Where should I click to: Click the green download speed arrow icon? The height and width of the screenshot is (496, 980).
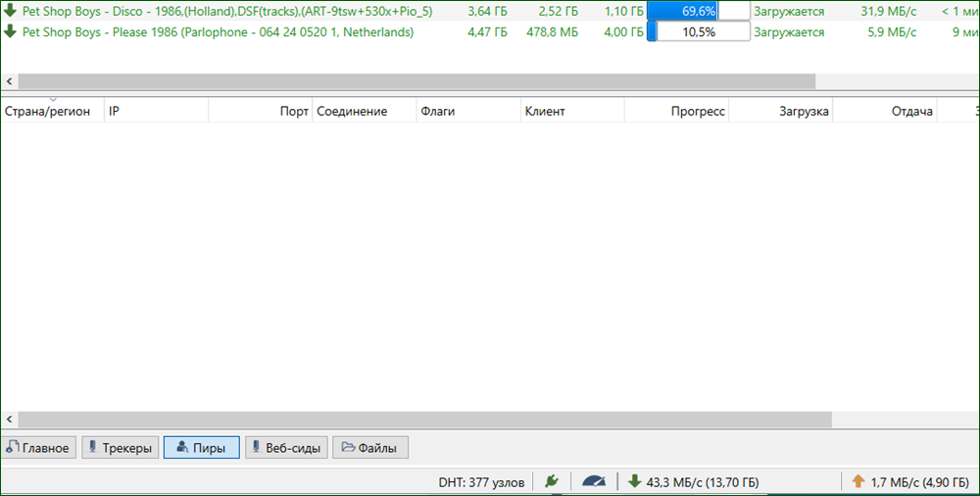point(634,481)
